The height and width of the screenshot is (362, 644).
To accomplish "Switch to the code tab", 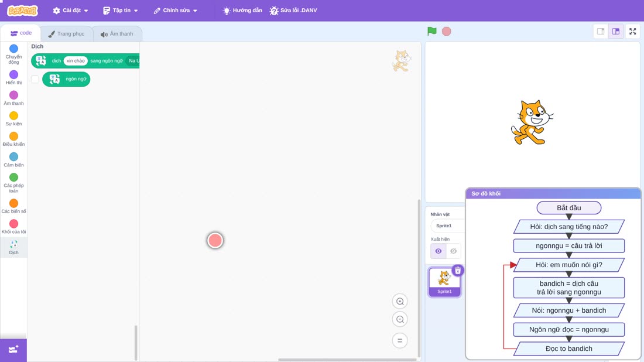I will coord(21,33).
